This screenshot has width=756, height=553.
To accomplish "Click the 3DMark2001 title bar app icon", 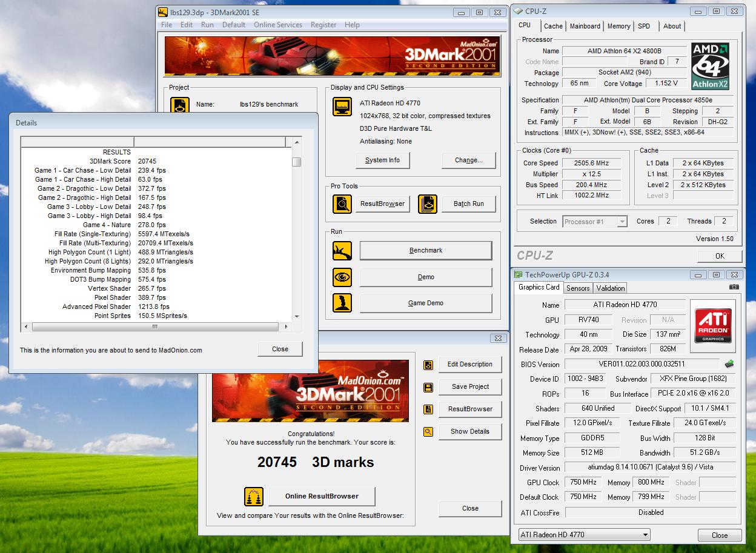I will click(x=162, y=12).
